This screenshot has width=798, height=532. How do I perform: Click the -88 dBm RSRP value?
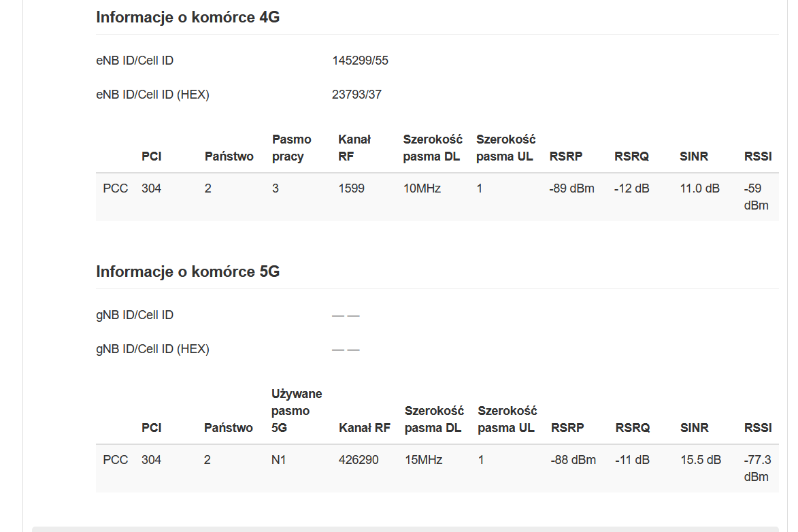click(573, 460)
